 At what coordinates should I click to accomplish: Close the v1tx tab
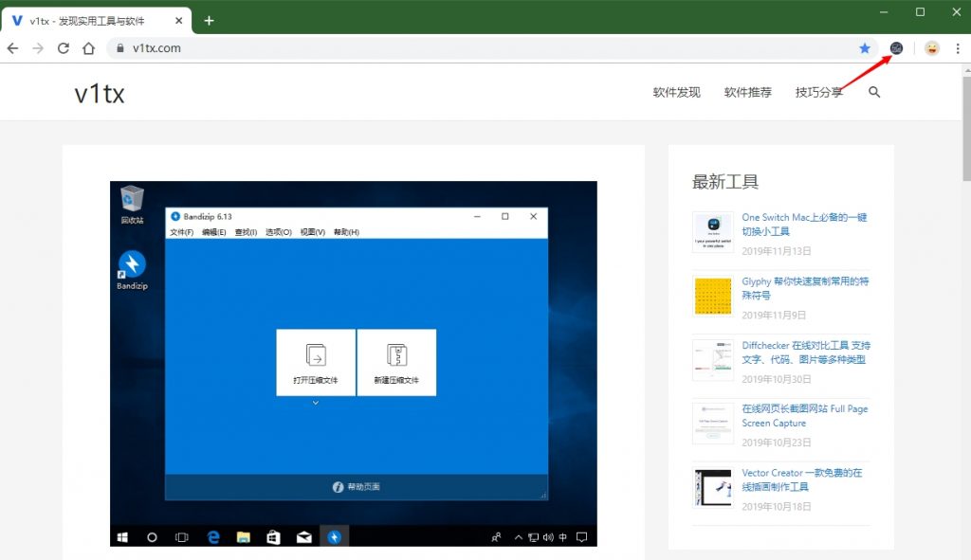click(x=178, y=21)
